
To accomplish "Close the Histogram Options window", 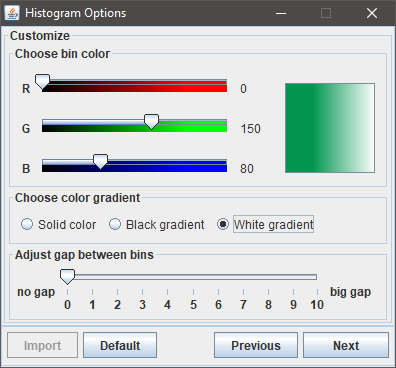I will pyautogui.click(x=372, y=13).
